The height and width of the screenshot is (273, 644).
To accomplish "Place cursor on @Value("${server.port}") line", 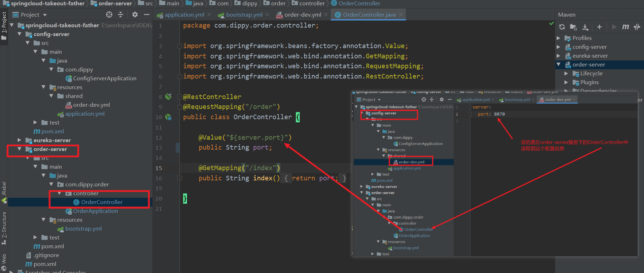I will coord(245,137).
